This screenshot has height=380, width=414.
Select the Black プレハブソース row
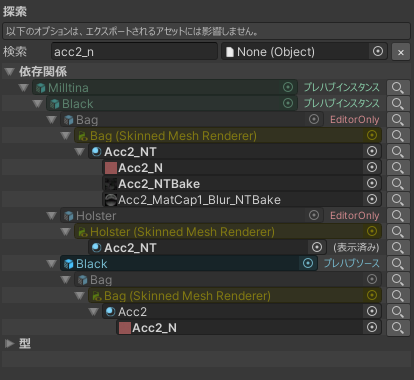coord(188,264)
